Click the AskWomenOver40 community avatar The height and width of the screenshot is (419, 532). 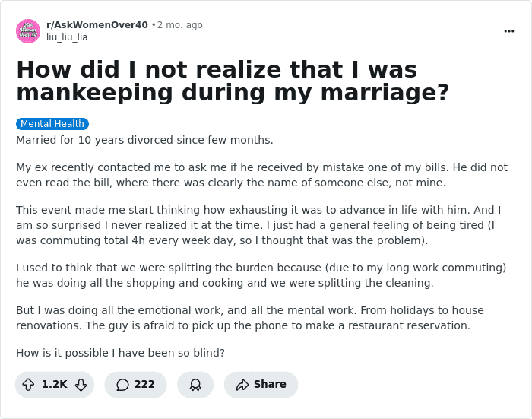pos(28,31)
